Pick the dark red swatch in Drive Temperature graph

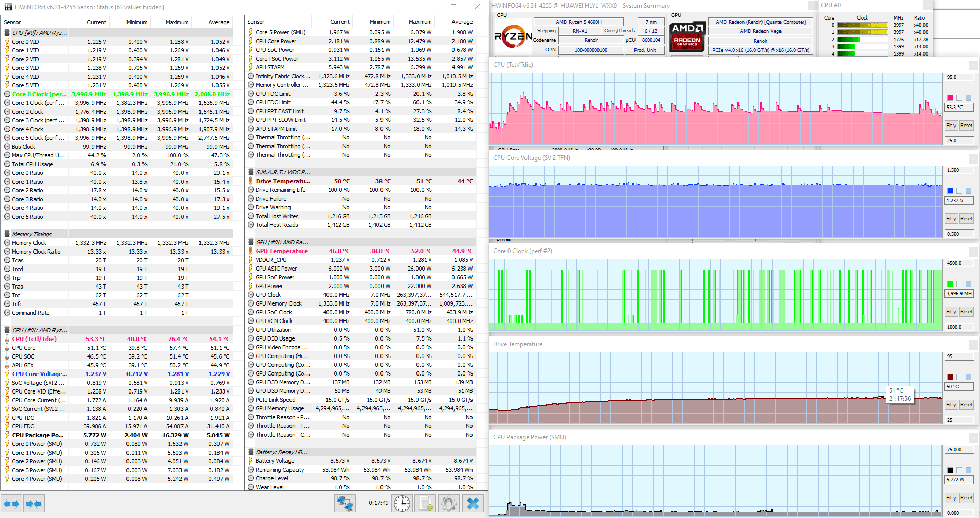pyautogui.click(x=950, y=377)
